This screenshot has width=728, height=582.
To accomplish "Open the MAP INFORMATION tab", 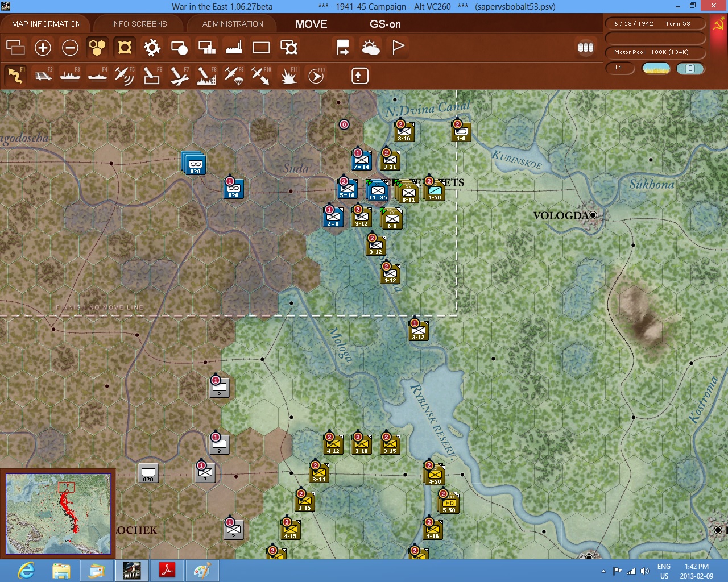I will point(46,24).
